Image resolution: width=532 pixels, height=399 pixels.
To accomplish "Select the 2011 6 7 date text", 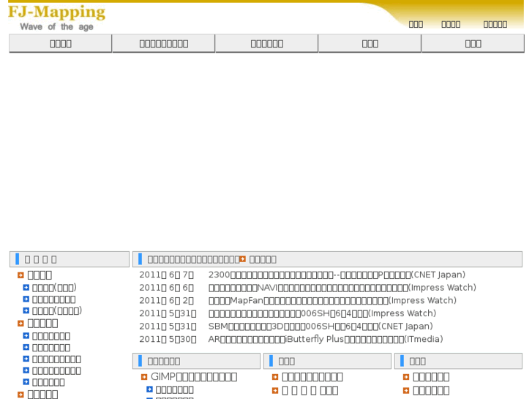I will (x=166, y=275).
